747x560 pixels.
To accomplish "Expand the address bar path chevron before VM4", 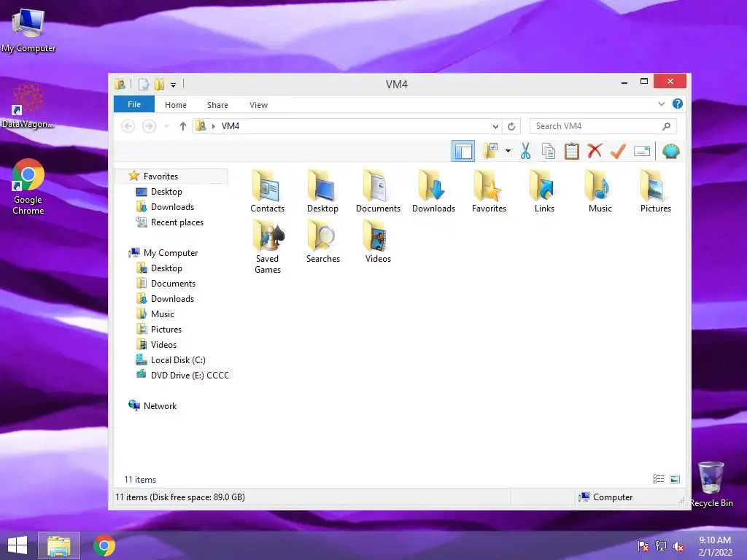I will 214,126.
